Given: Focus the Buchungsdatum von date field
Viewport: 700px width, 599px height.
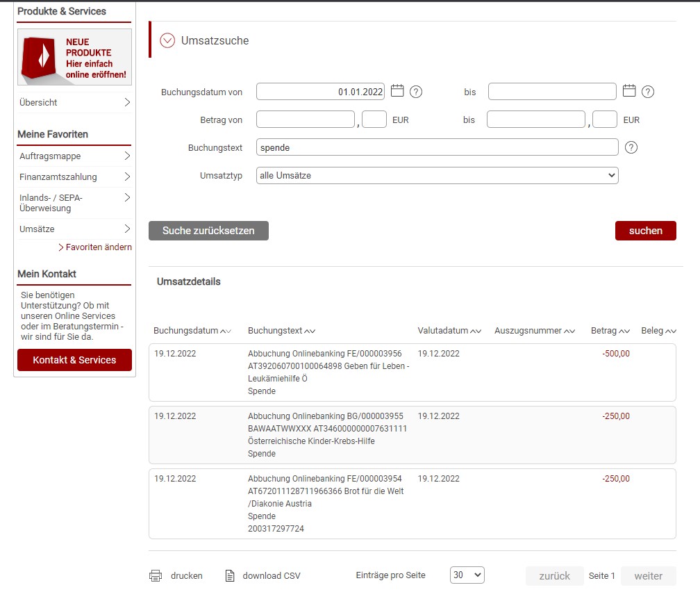Looking at the screenshot, I should (x=321, y=92).
